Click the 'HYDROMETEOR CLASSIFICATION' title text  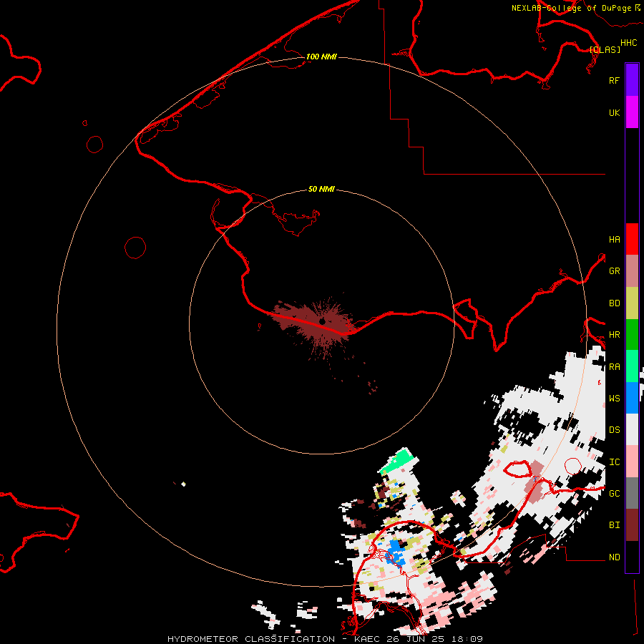(251, 639)
